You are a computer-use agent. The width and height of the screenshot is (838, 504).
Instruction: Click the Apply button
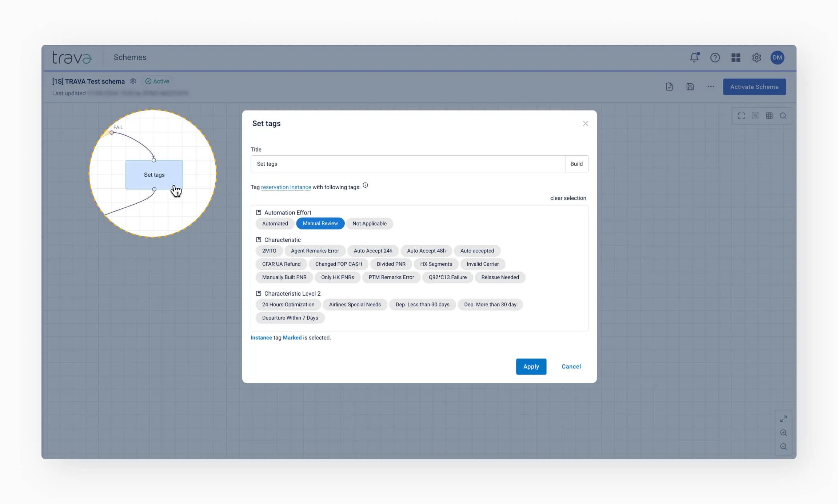click(x=531, y=367)
